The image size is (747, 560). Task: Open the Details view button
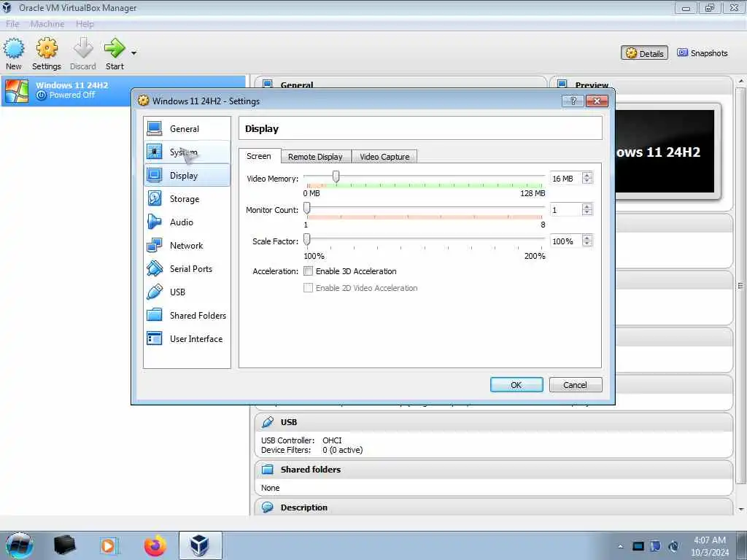(645, 52)
